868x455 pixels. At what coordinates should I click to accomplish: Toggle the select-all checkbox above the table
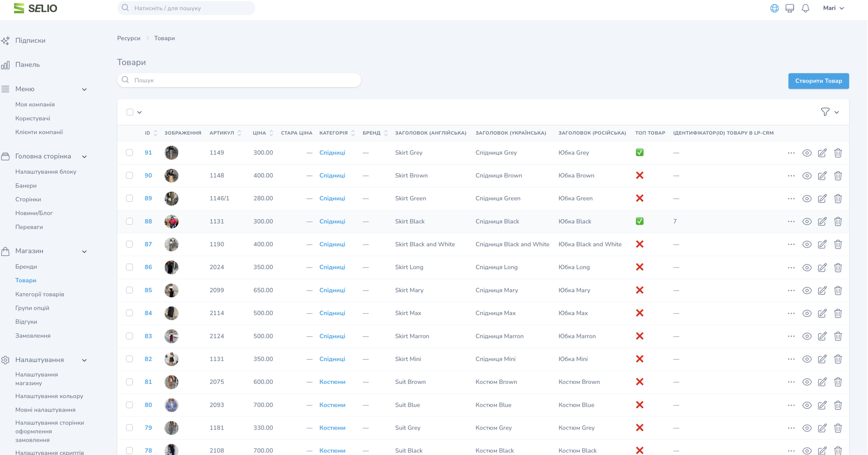[x=130, y=112]
